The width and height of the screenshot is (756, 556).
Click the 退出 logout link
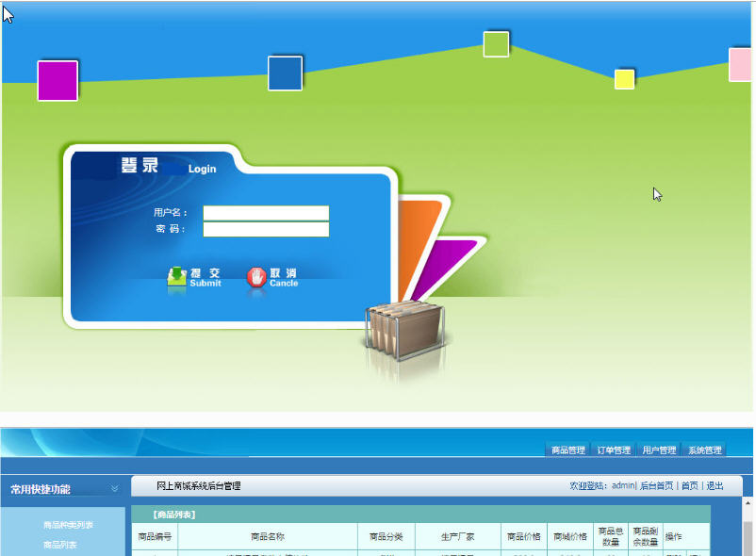click(x=715, y=486)
